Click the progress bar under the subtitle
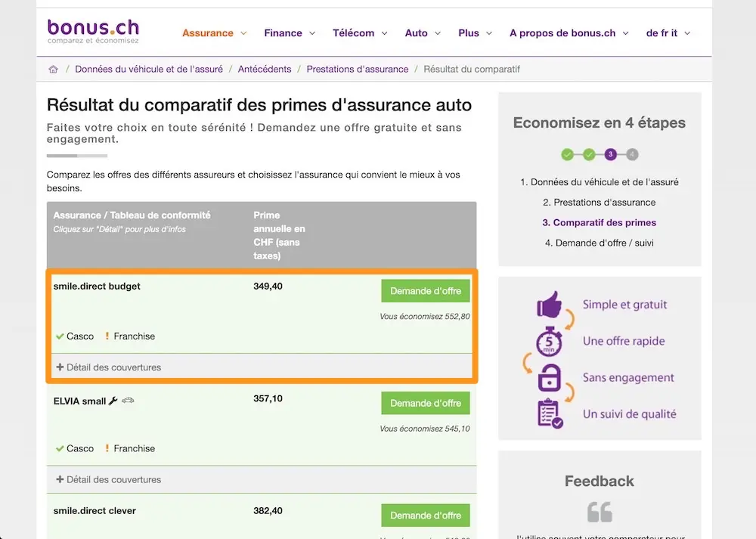The height and width of the screenshot is (539, 756). tap(77, 156)
